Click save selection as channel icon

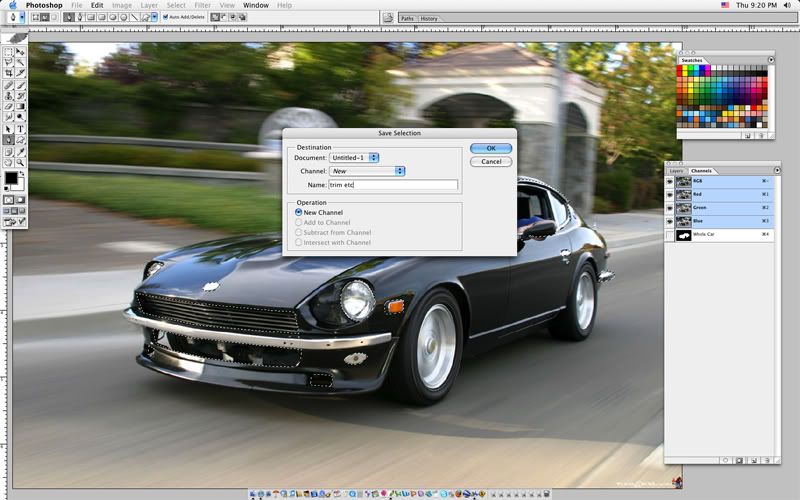[x=739, y=459]
